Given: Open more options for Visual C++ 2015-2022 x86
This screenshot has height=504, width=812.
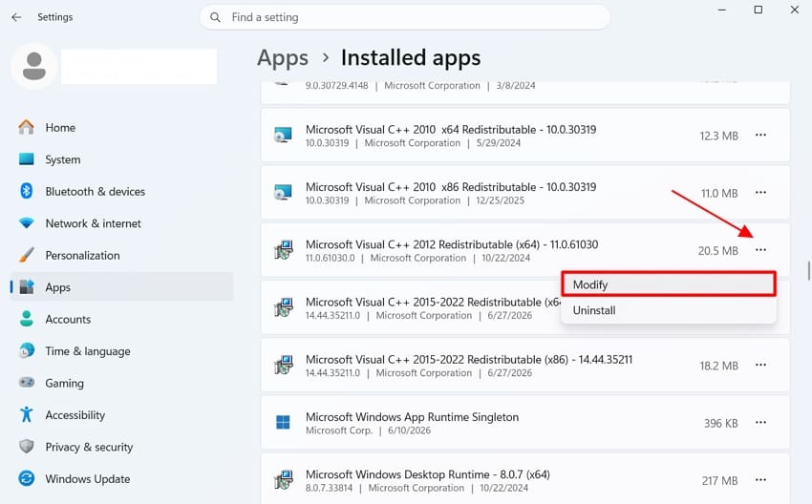Looking at the screenshot, I should 760,365.
